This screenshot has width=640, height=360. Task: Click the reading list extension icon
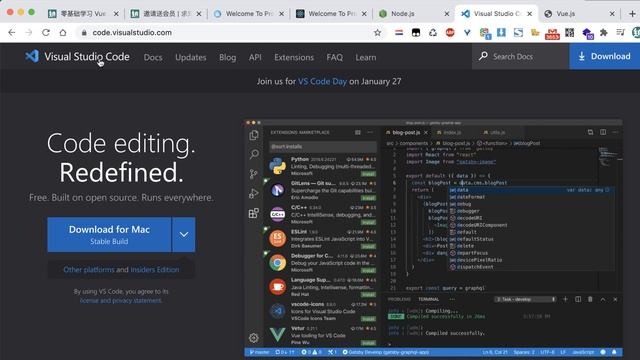[x=621, y=33]
